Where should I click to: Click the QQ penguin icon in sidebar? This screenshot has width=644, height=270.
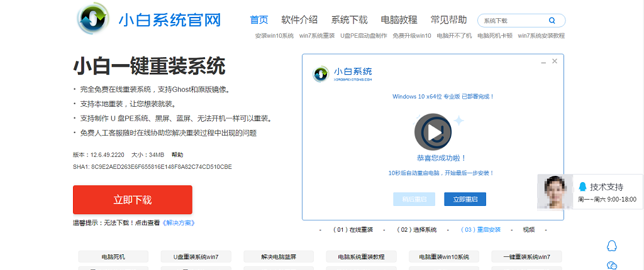click(x=612, y=246)
